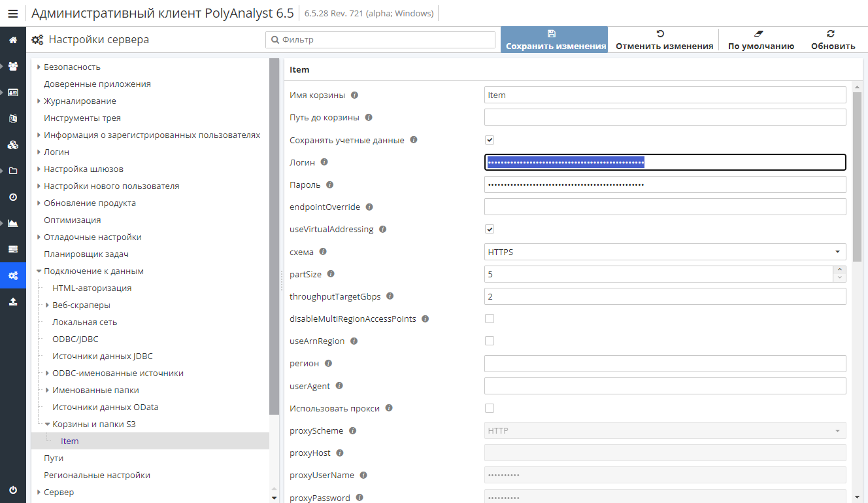Click info icon next to Имя корзины
This screenshot has width=868, height=503.
point(354,95)
